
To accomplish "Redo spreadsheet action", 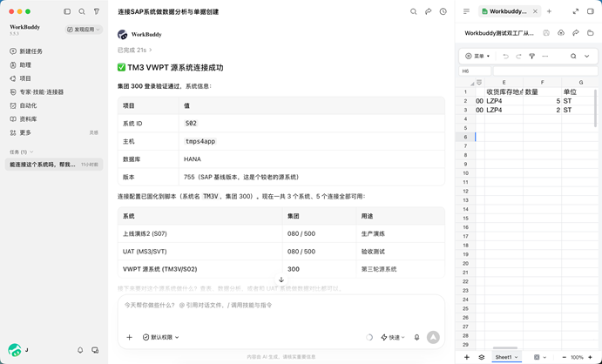I will click(x=518, y=56).
